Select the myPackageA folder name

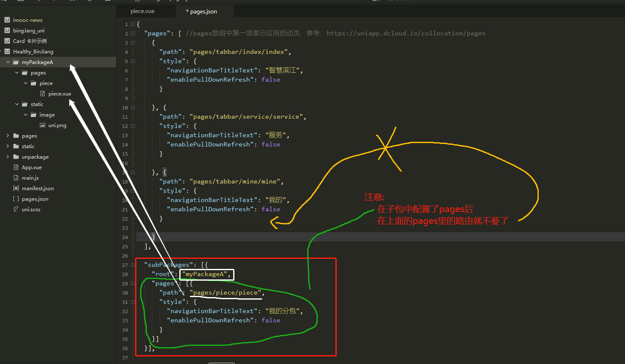37,62
